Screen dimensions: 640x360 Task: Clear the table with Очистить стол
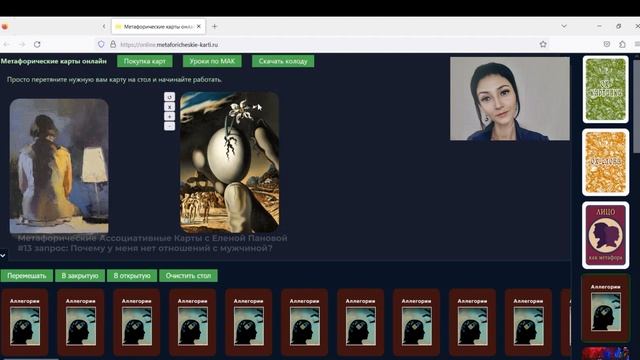188,276
